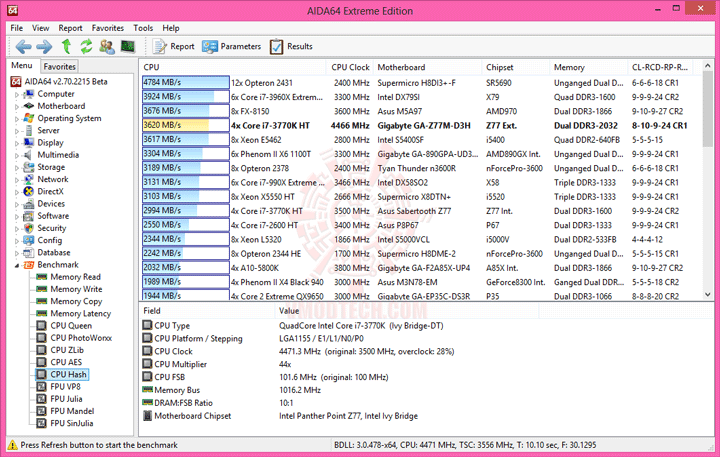This screenshot has height=457, width=720.
Task: Click the Report toolbar button
Action: coord(173,46)
